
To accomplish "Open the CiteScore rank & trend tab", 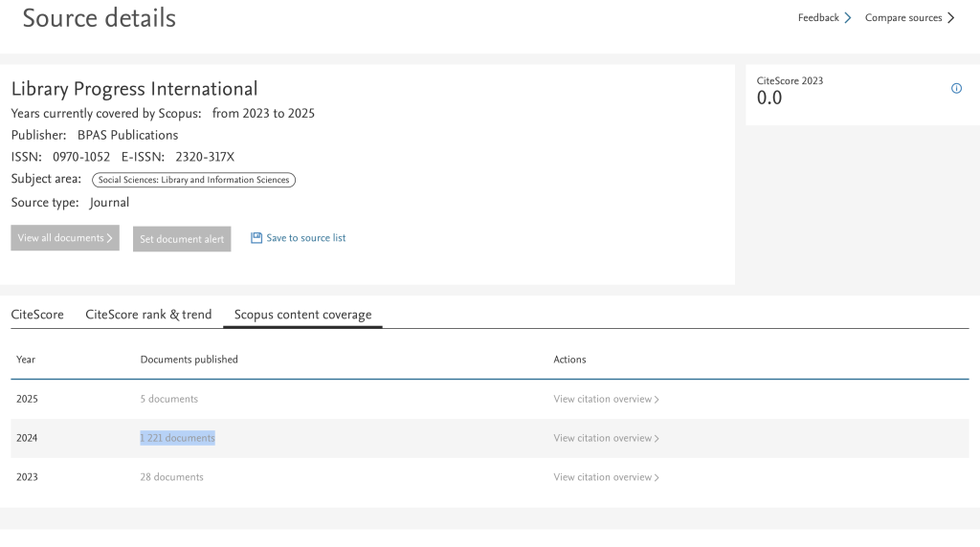I will (x=148, y=315).
